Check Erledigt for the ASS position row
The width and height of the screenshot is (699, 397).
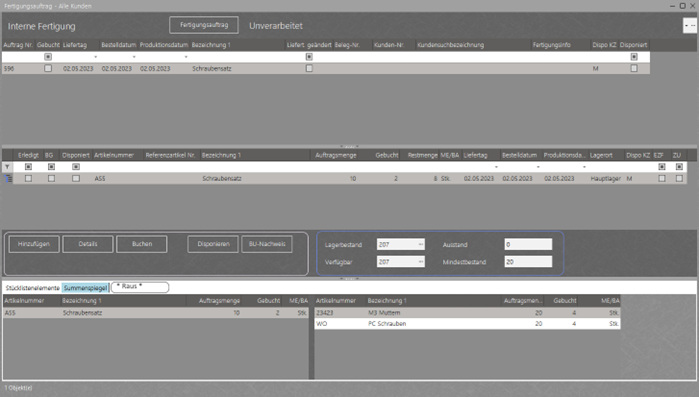28,178
